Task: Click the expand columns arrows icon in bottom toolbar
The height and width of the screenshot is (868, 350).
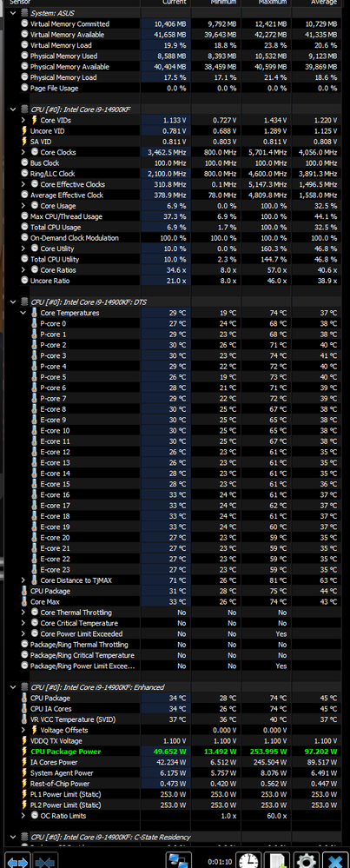Action: [x=17, y=861]
